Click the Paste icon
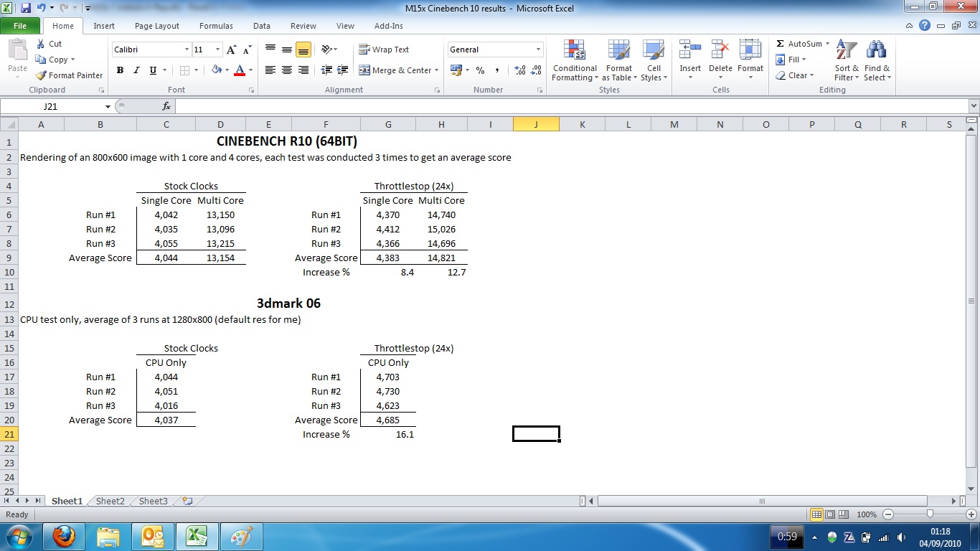 (x=17, y=50)
